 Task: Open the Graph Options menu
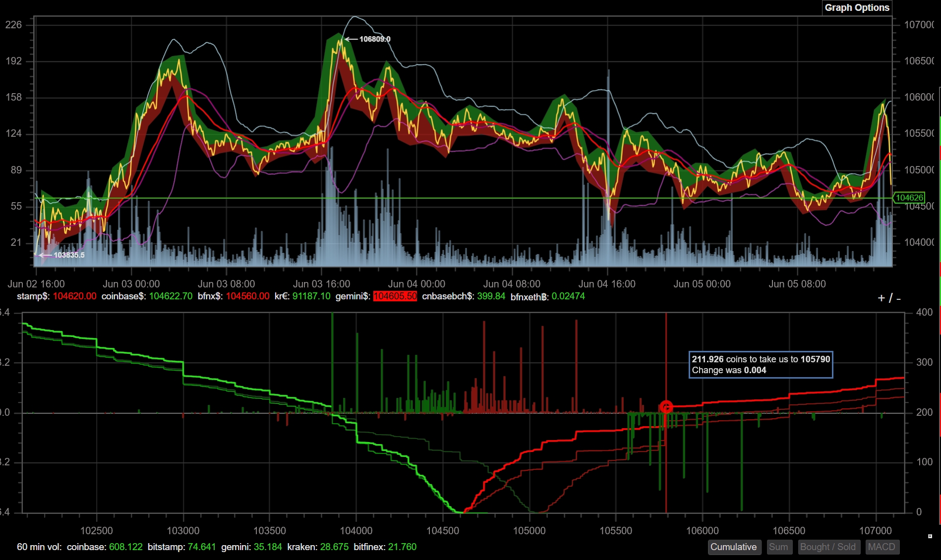(x=856, y=8)
